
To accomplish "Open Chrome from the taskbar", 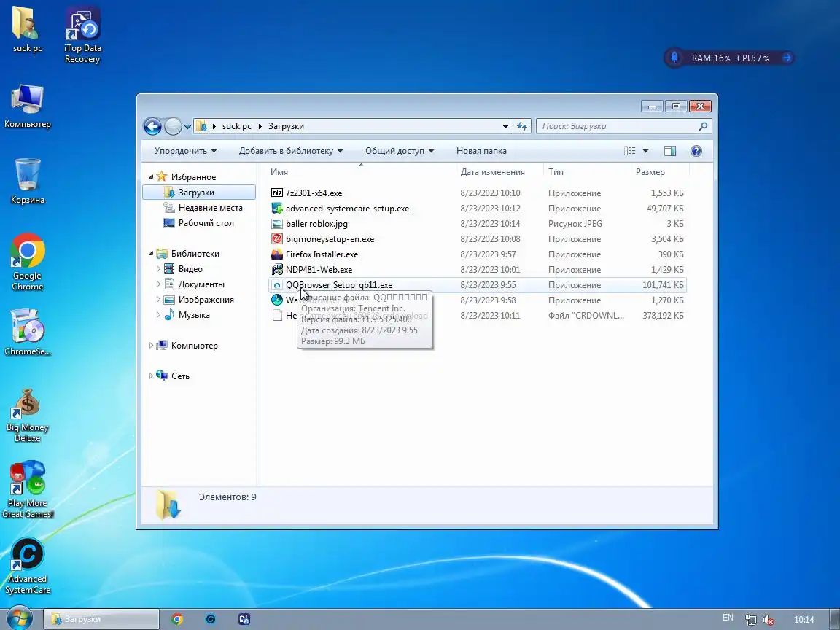I will point(176,619).
